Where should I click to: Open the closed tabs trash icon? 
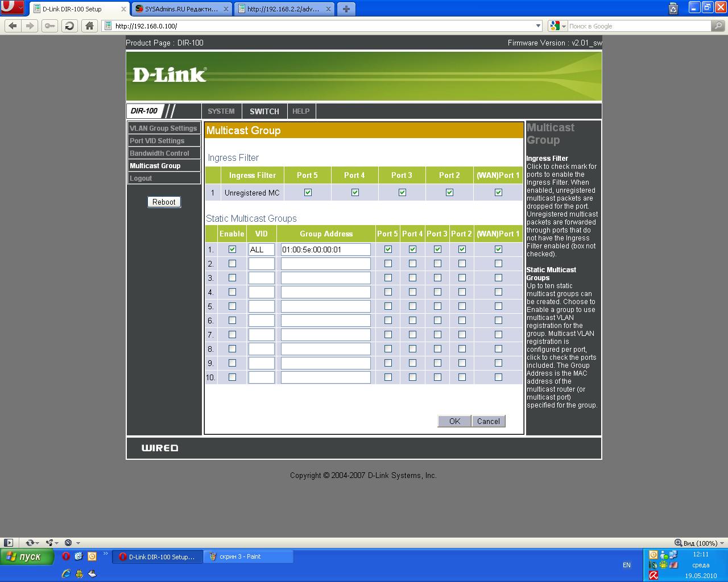(x=673, y=9)
